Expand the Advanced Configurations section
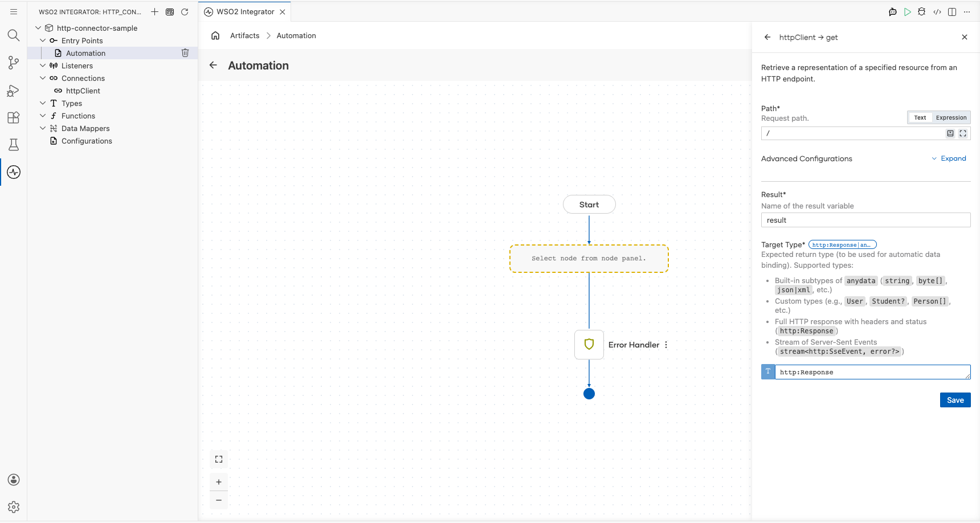980x523 pixels. point(949,158)
